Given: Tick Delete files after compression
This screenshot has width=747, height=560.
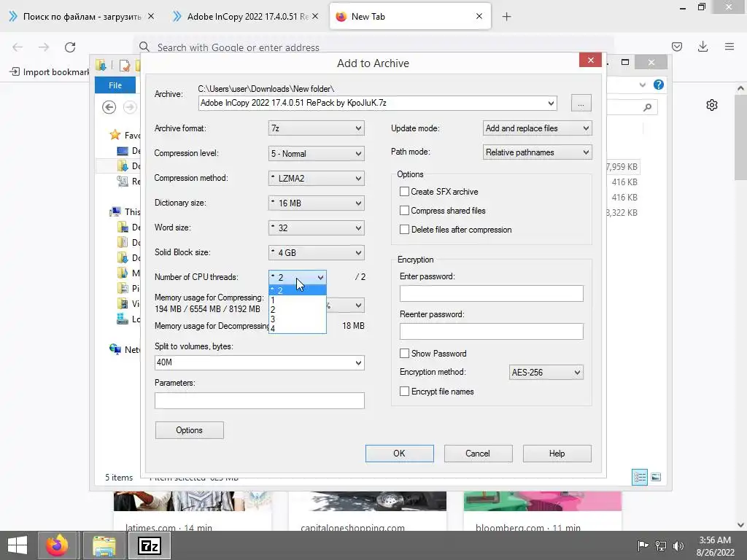Looking at the screenshot, I should (x=404, y=230).
